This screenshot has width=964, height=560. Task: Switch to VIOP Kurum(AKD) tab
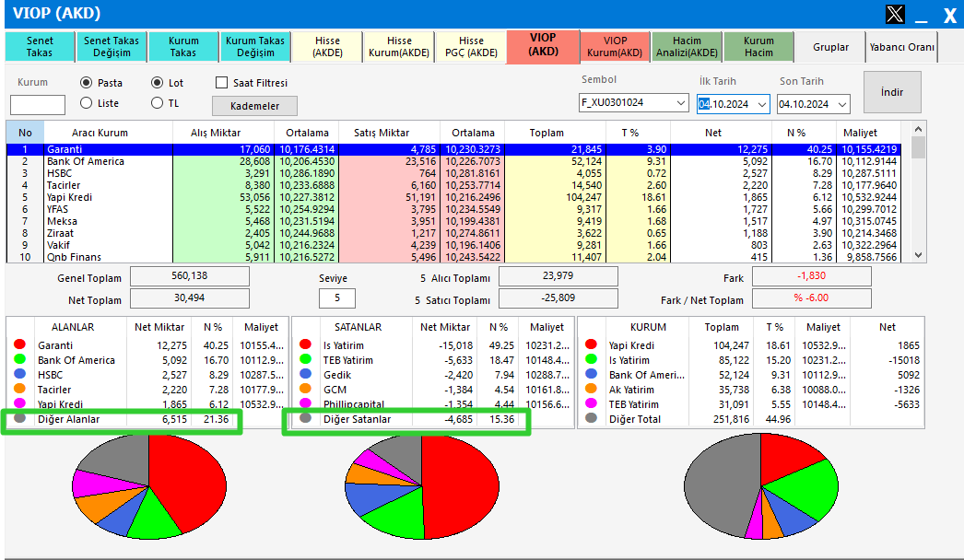615,47
